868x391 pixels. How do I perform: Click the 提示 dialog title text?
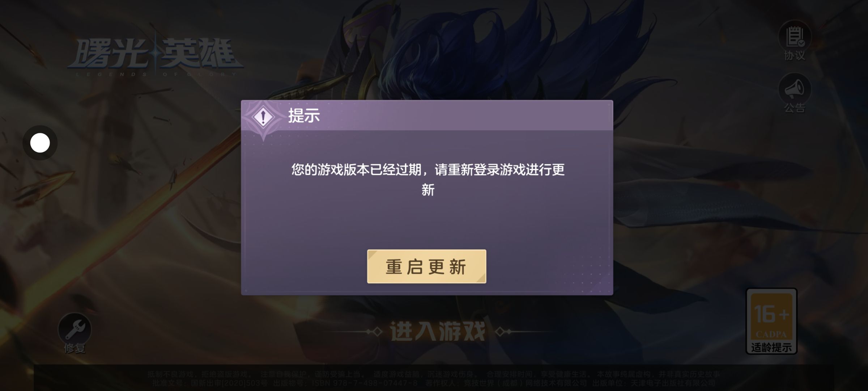click(304, 116)
